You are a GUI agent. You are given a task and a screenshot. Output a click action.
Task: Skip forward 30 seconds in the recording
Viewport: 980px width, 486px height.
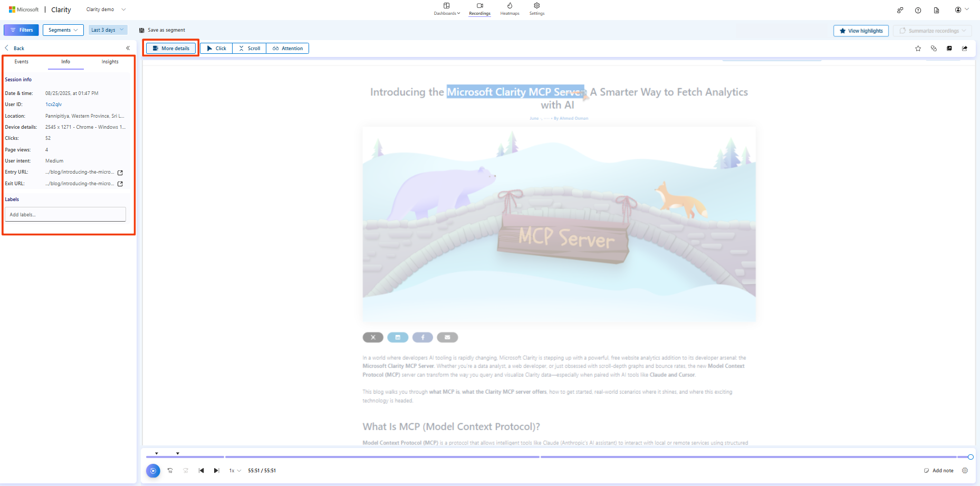tap(186, 471)
